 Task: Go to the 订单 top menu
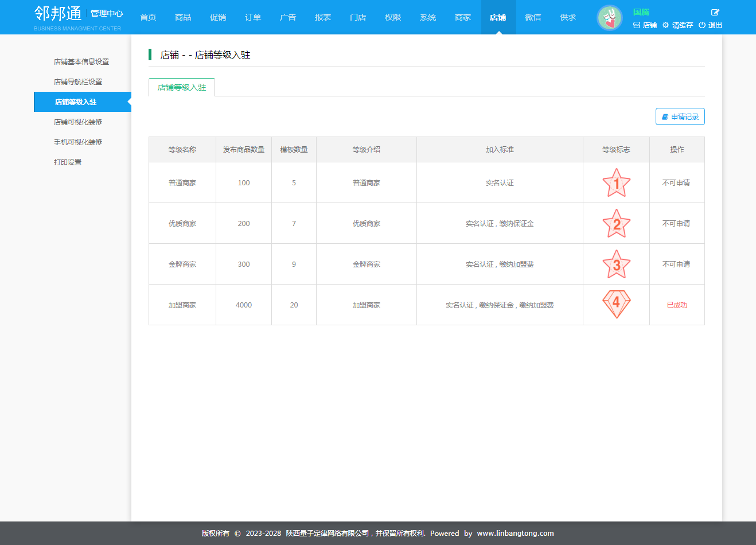tap(253, 17)
